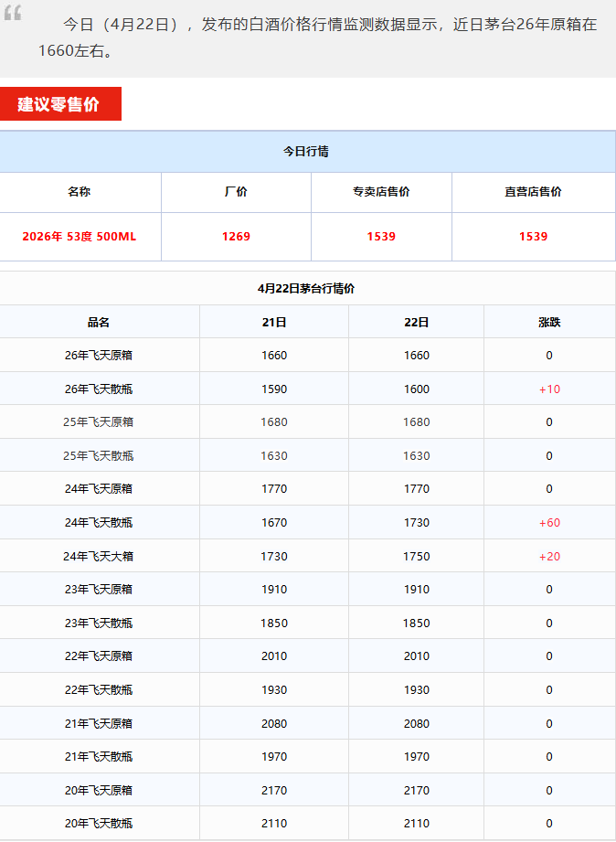This screenshot has width=616, height=842.
Task: Select the 2026年 53度 500ML product cell
Action: [80, 237]
